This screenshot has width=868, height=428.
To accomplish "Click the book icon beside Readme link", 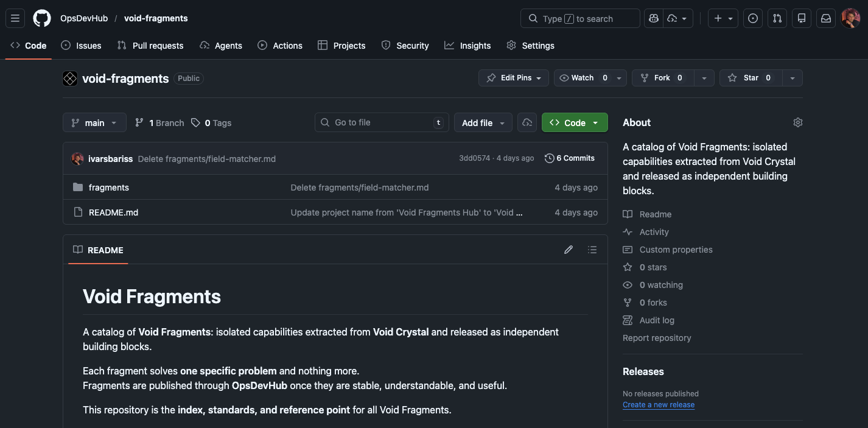I will 628,214.
